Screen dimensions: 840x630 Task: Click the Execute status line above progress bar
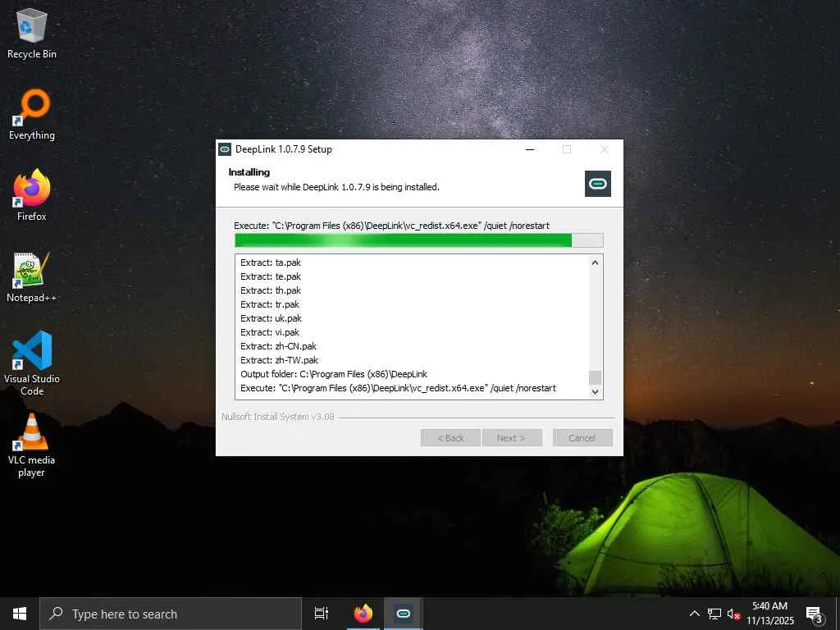[391, 226]
